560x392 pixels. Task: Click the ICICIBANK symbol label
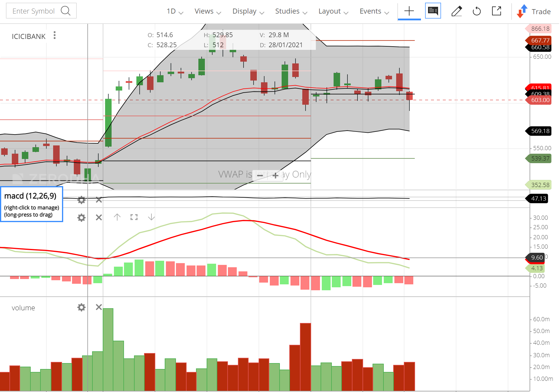tap(29, 37)
